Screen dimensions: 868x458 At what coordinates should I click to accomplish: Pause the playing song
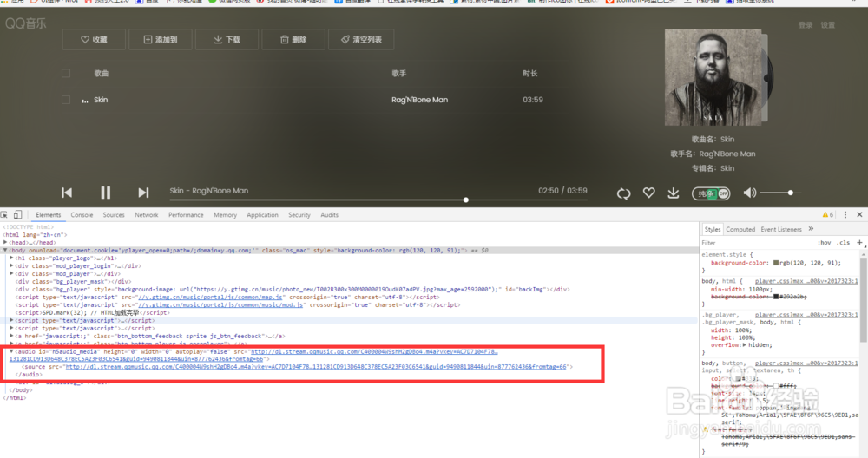[105, 192]
